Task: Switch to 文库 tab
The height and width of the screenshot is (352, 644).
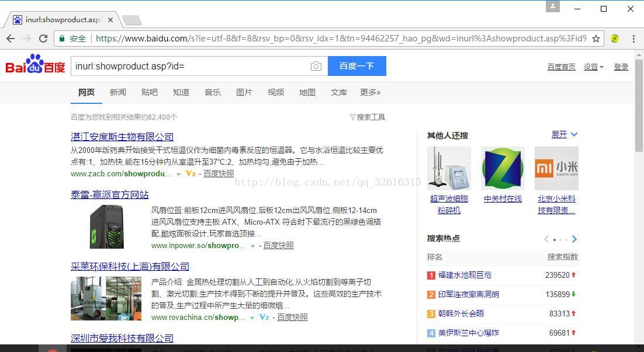Action: [x=339, y=92]
